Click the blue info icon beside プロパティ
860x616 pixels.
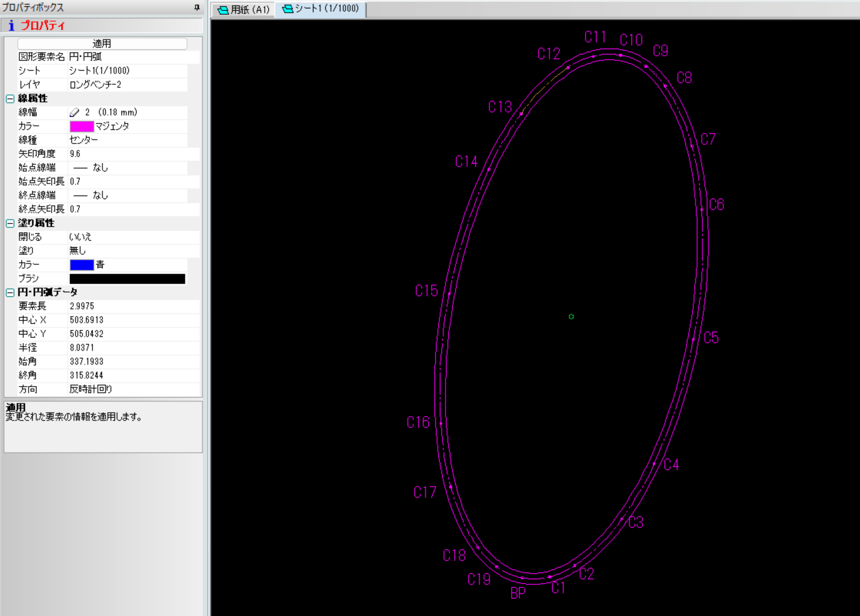pyautogui.click(x=11, y=26)
